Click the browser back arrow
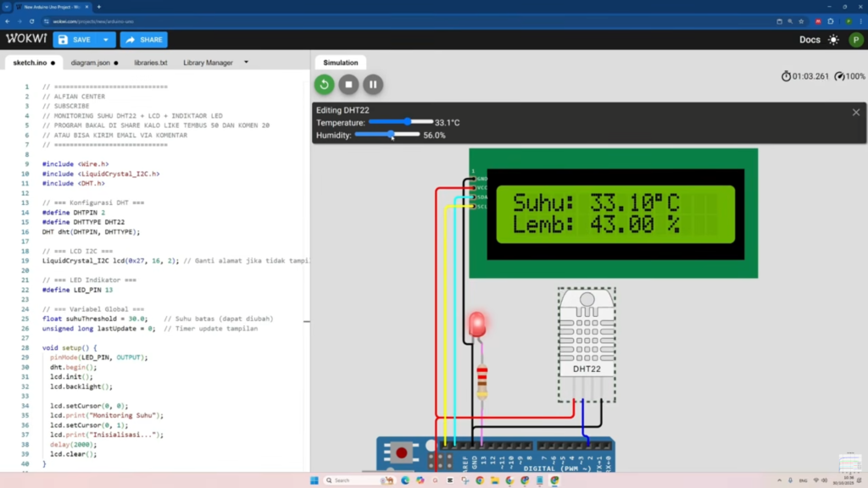 point(7,21)
